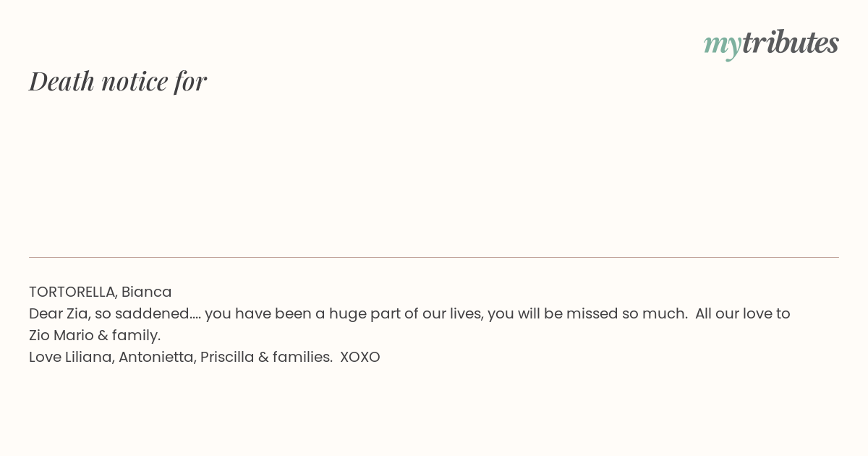Click the grey 'tributes' part of logo

tap(790, 42)
